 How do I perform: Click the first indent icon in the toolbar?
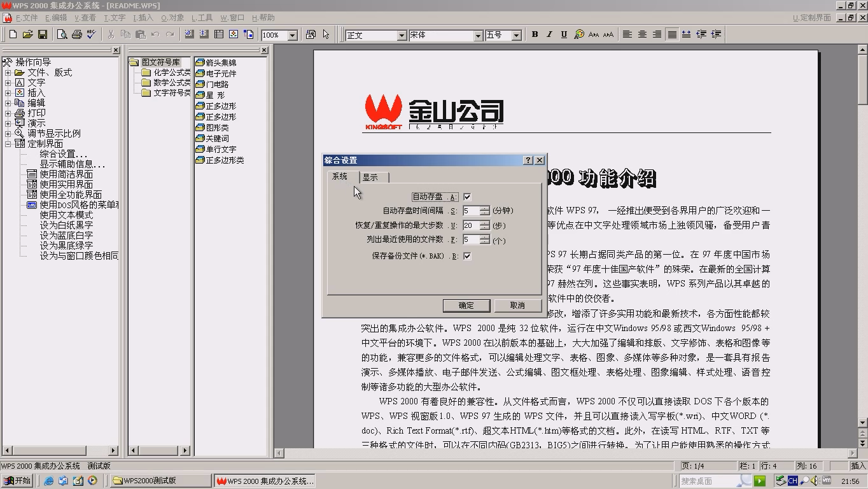tap(701, 34)
